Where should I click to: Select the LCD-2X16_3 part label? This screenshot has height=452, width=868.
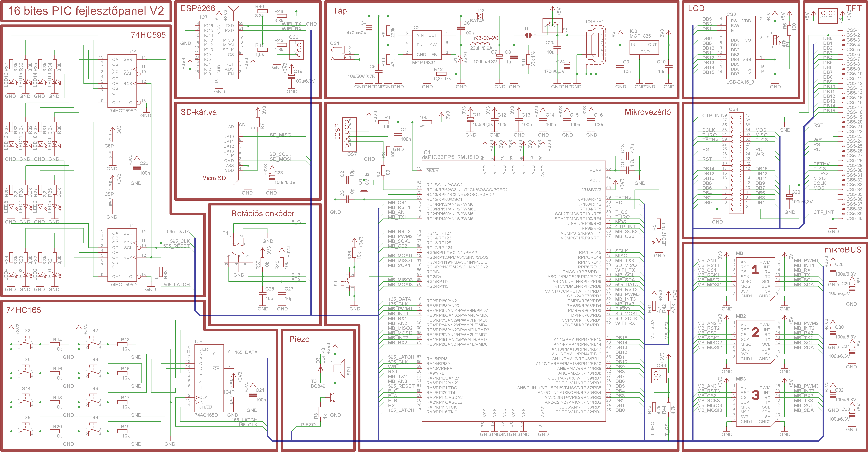click(740, 82)
